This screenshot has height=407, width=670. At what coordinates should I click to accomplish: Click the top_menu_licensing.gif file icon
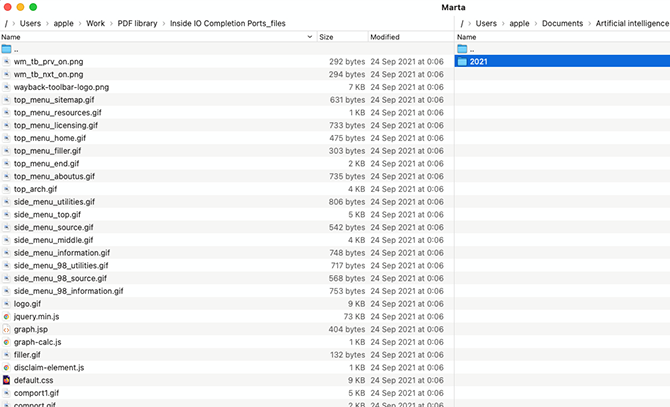pyautogui.click(x=6, y=125)
